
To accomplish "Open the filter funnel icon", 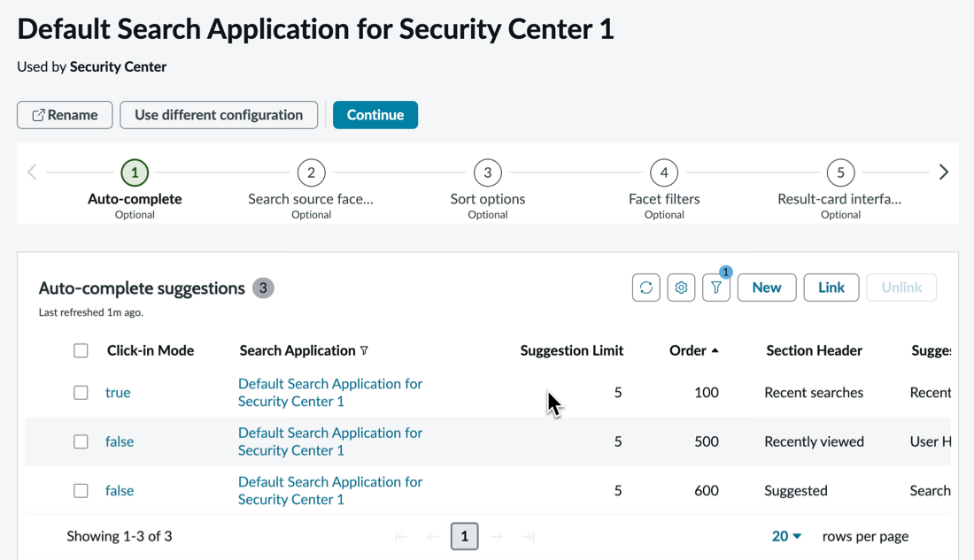I will click(x=716, y=288).
